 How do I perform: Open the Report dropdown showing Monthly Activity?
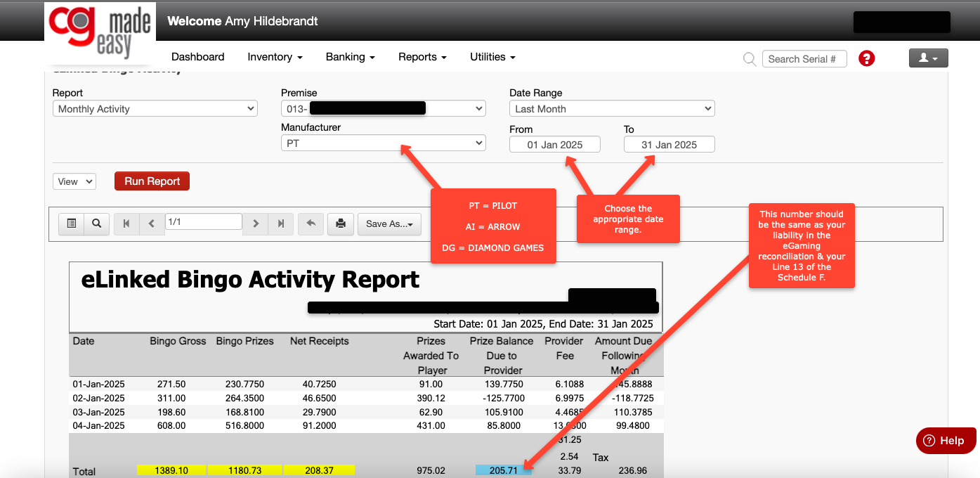[x=155, y=109]
